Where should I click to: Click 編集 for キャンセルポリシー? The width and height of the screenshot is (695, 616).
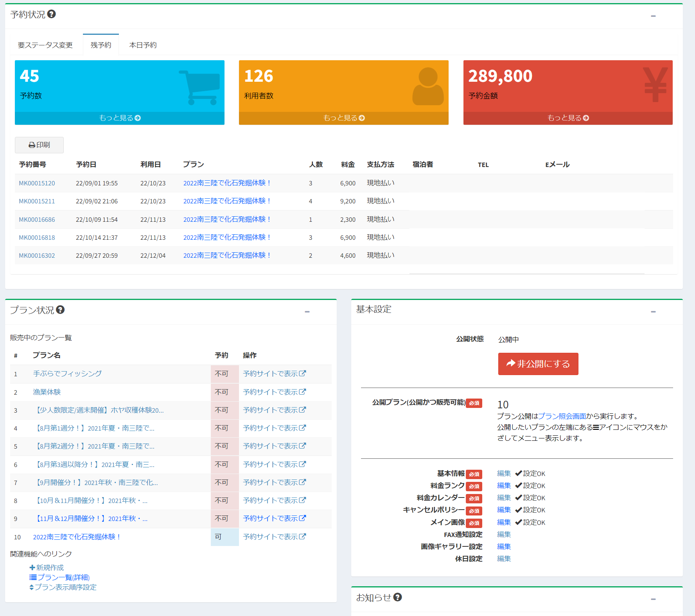[x=504, y=510]
